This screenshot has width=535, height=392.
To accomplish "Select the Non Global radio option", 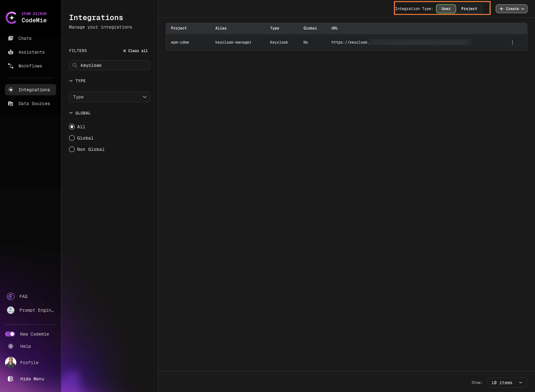I will 72,149.
